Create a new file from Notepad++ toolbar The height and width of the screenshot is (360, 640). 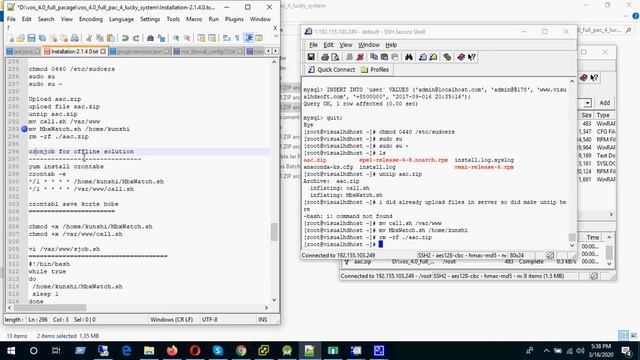tap(10, 38)
